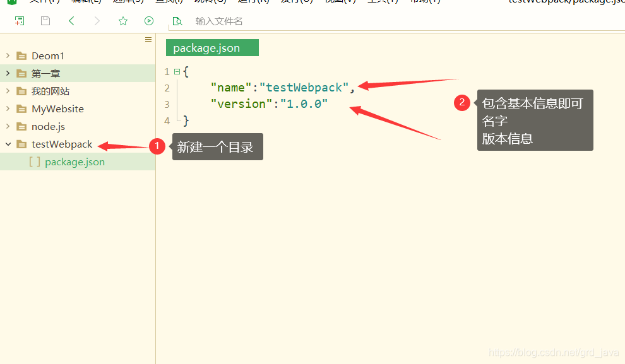
Task: Click the run play icon
Action: pos(149,21)
